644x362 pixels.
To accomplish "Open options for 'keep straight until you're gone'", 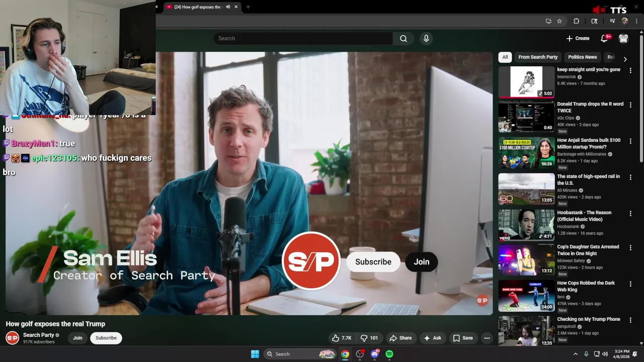I will tap(630, 71).
